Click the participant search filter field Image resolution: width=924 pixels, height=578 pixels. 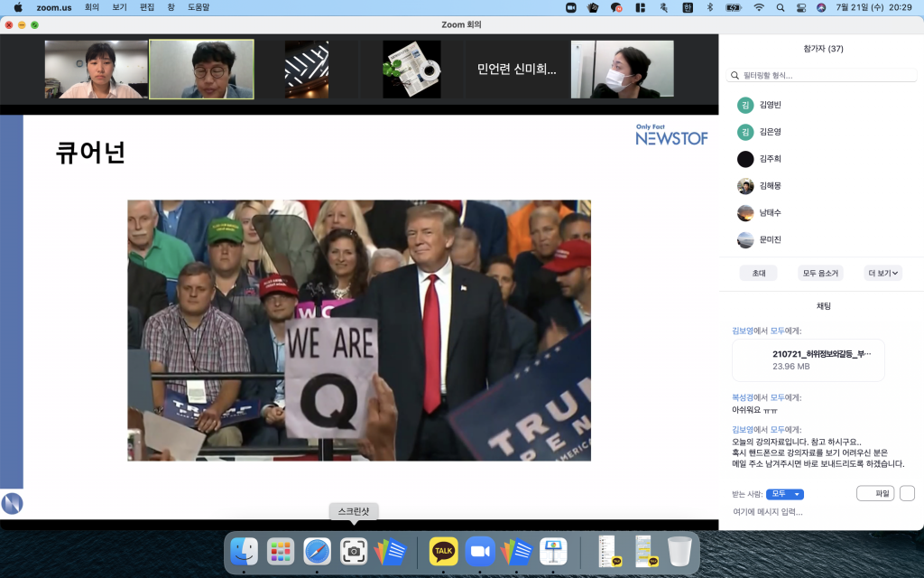[x=821, y=75]
